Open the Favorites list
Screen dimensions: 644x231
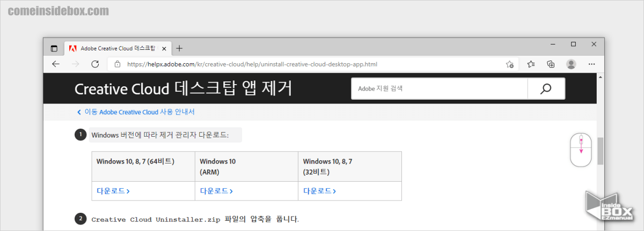pos(531,64)
